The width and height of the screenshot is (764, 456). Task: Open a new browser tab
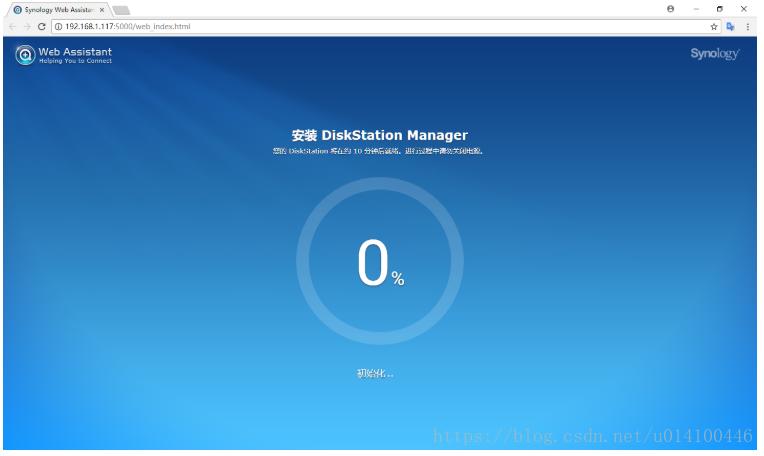click(x=121, y=10)
